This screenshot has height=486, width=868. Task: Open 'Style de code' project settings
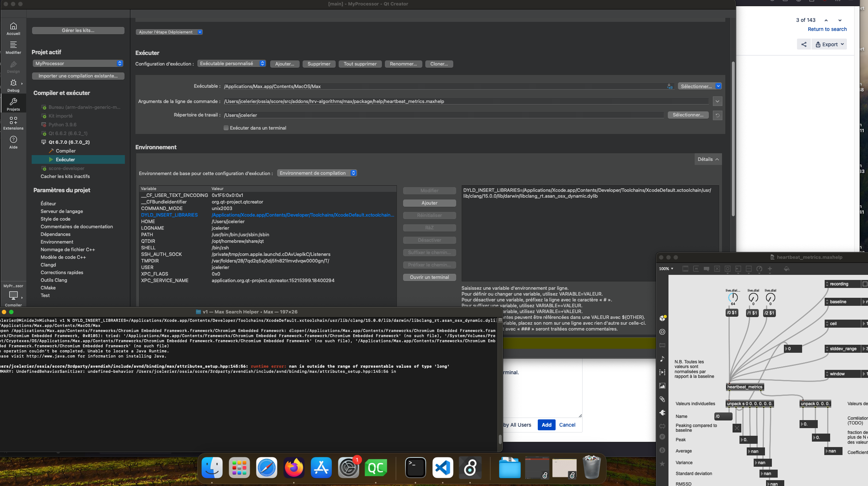(55, 219)
